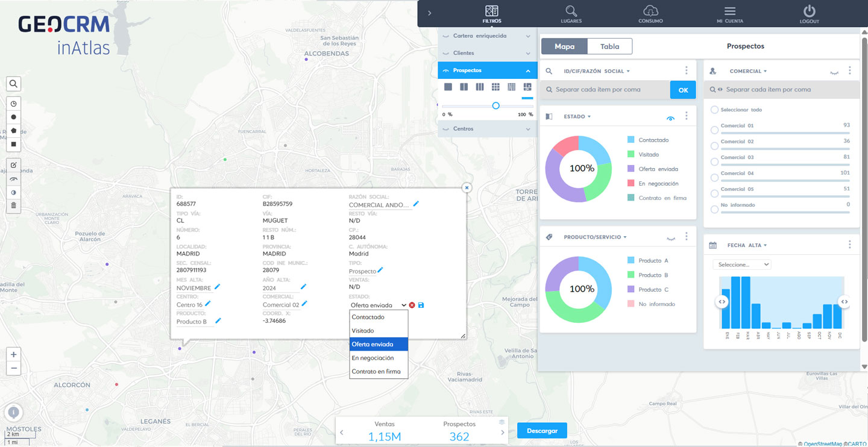The height and width of the screenshot is (447, 868).
Task: Click the Descargar button
Action: [542, 431]
